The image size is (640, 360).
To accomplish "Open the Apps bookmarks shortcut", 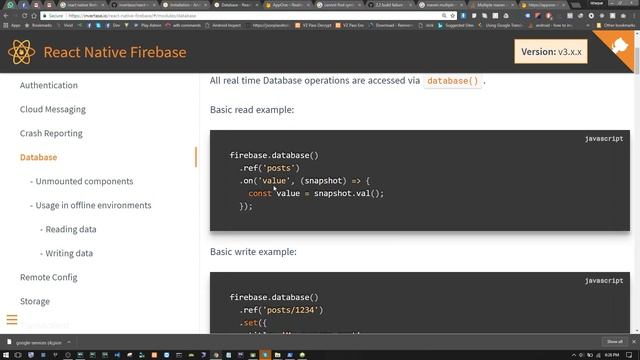I will point(12,25).
